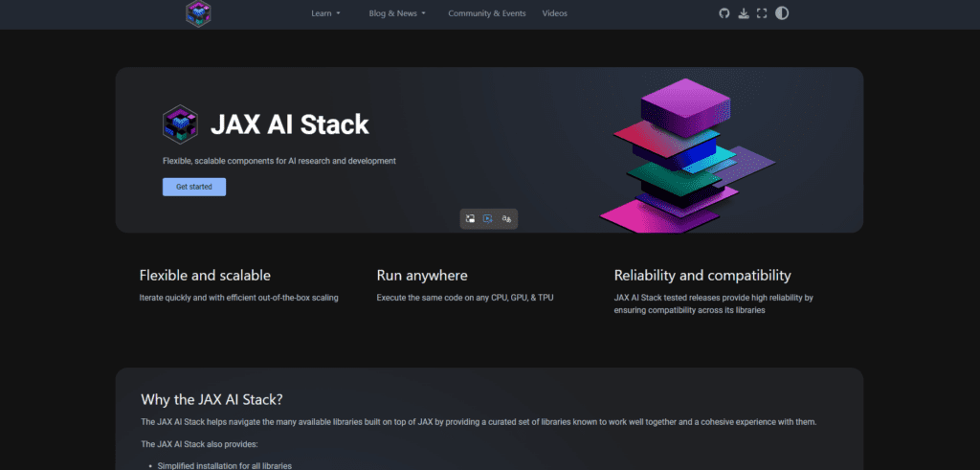980x470 pixels.
Task: Click the 'Run anywhere' heading
Action: tap(422, 275)
